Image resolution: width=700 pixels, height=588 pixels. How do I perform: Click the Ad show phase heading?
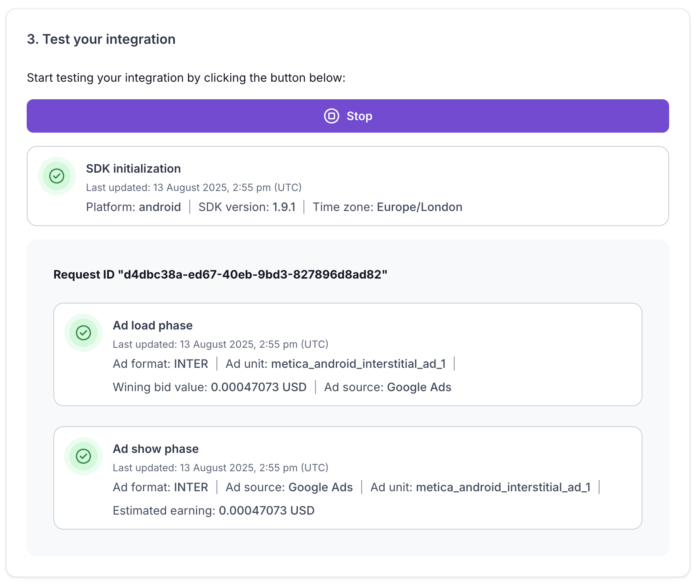(x=156, y=449)
